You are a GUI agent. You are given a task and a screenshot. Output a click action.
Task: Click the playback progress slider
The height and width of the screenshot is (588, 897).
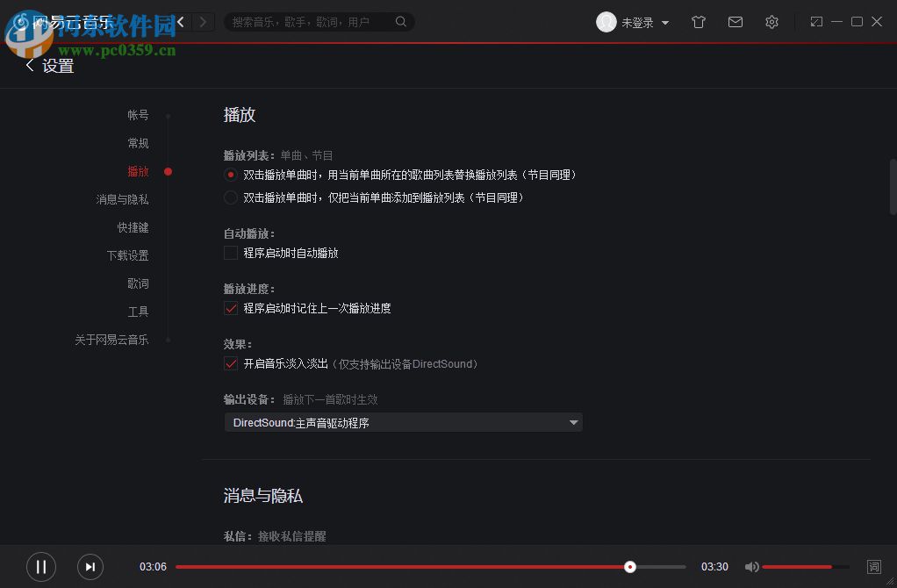coord(430,567)
